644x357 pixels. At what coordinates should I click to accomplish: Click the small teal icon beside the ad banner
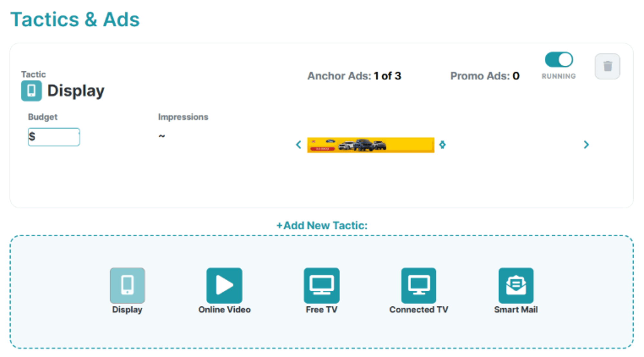(442, 145)
